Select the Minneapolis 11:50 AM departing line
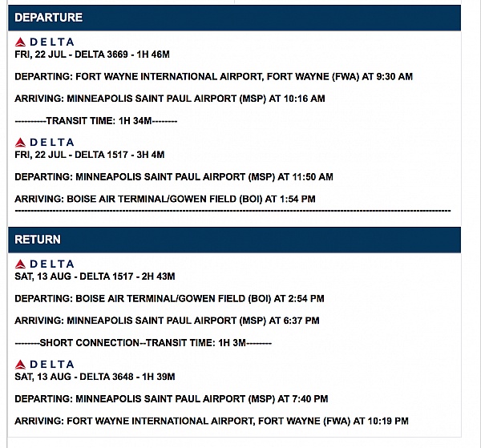Image resolution: width=481 pixels, height=448 pixels. coord(173,177)
